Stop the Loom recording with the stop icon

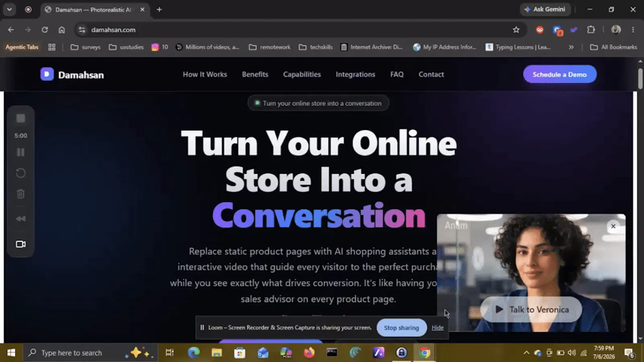pos(21,118)
